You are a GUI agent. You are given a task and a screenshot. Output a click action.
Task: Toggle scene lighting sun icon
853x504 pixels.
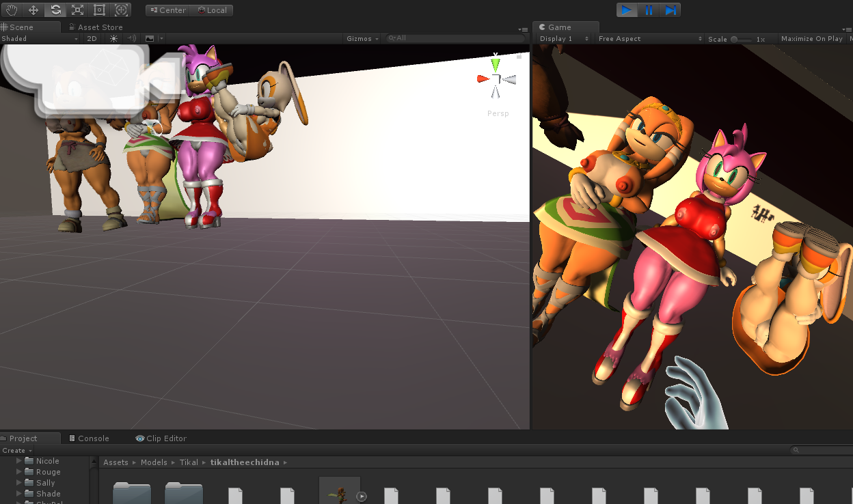(x=113, y=39)
